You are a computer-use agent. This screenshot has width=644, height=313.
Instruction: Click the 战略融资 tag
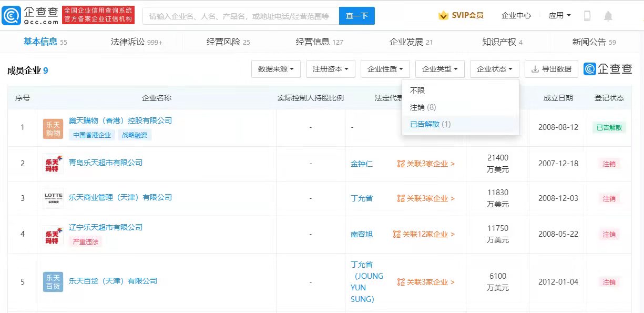pos(135,135)
